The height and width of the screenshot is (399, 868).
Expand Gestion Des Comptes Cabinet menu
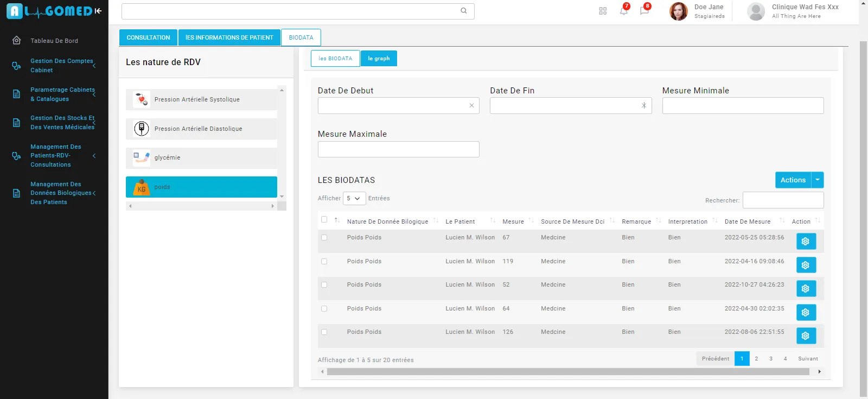pyautogui.click(x=61, y=66)
